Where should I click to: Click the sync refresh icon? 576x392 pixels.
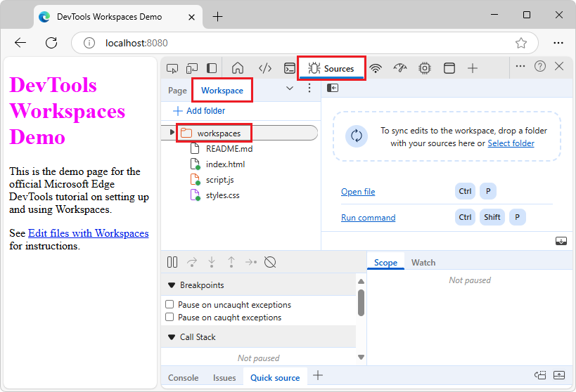[357, 136]
